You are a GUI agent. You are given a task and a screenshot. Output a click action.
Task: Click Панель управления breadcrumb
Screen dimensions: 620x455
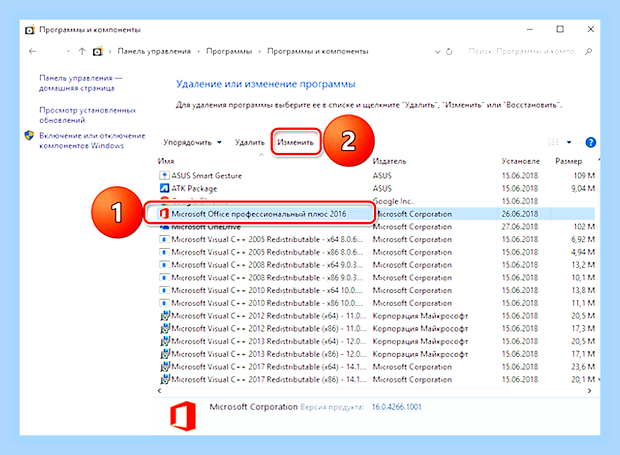click(154, 51)
